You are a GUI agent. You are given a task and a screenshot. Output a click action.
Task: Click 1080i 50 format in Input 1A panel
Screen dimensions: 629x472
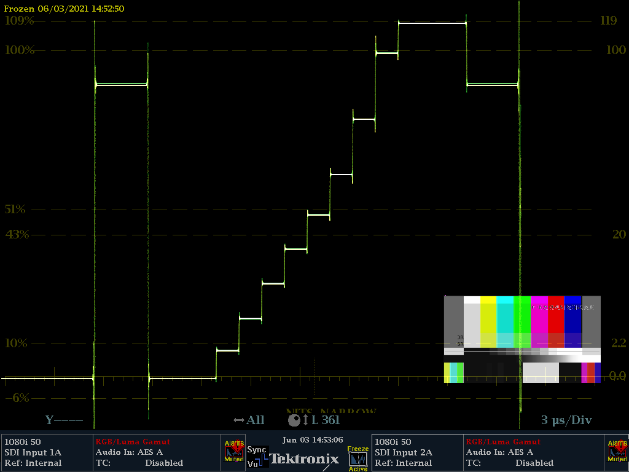point(23,442)
